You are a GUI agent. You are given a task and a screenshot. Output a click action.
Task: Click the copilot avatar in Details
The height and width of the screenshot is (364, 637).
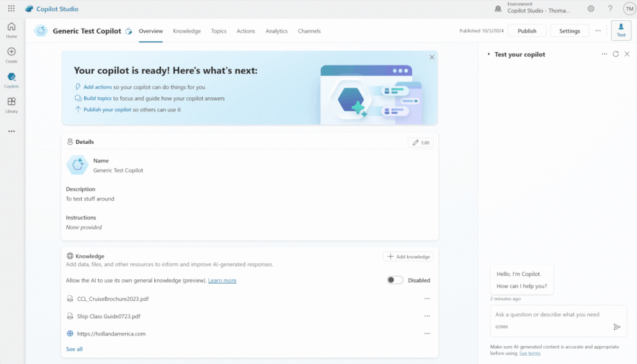click(x=77, y=165)
